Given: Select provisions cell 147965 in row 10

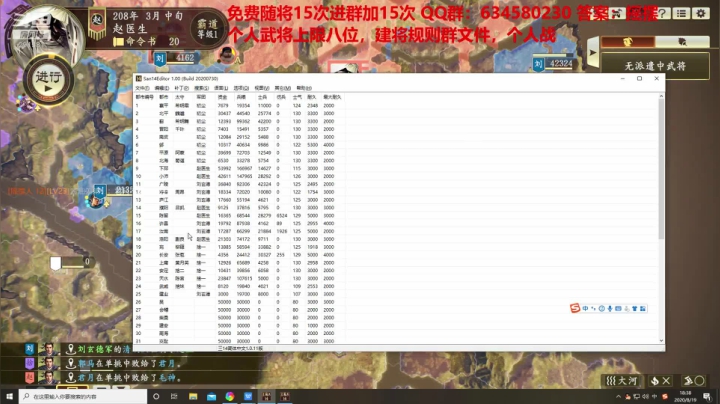Looking at the screenshot, I should pos(244,176).
